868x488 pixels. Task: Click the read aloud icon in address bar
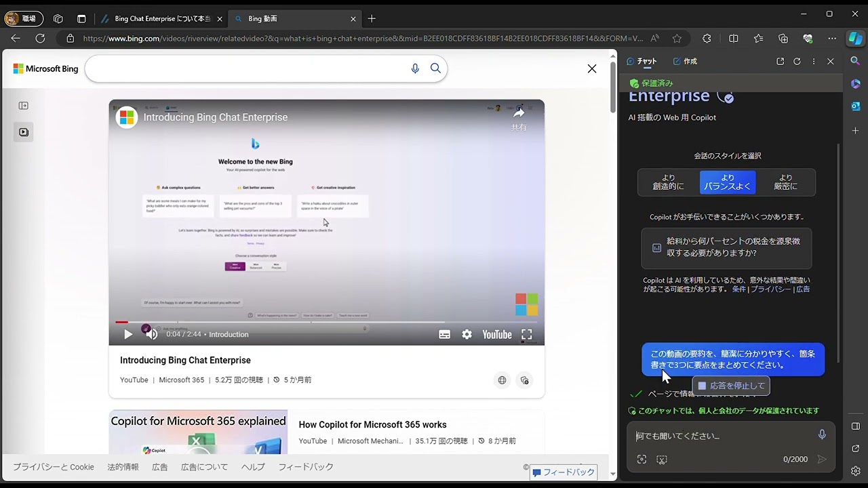(x=654, y=39)
